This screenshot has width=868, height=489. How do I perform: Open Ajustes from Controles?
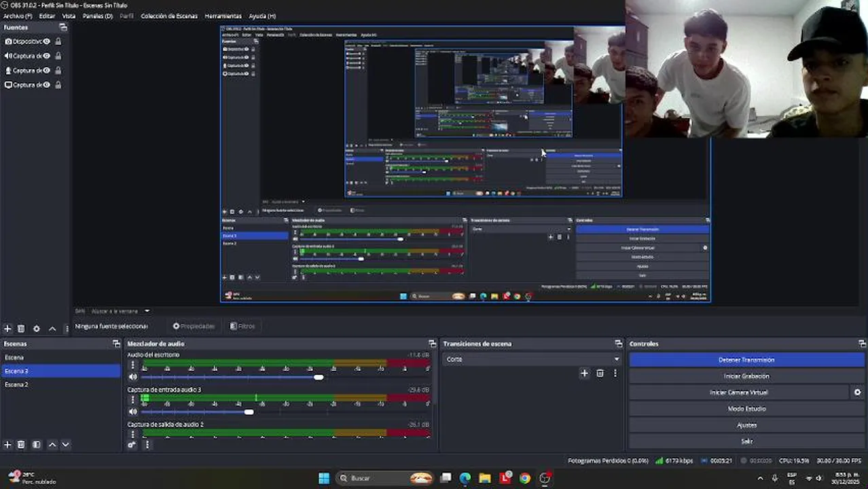pos(746,425)
